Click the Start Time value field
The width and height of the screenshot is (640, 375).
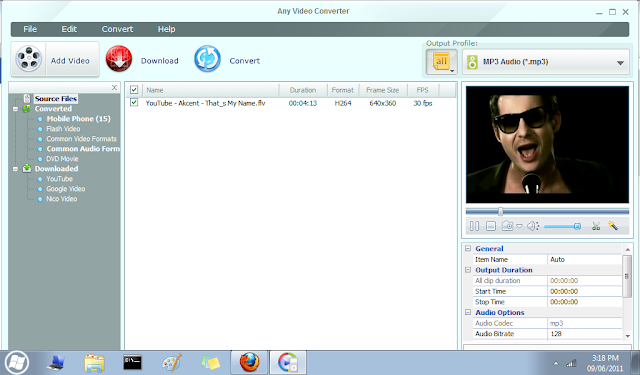pyautogui.click(x=584, y=291)
